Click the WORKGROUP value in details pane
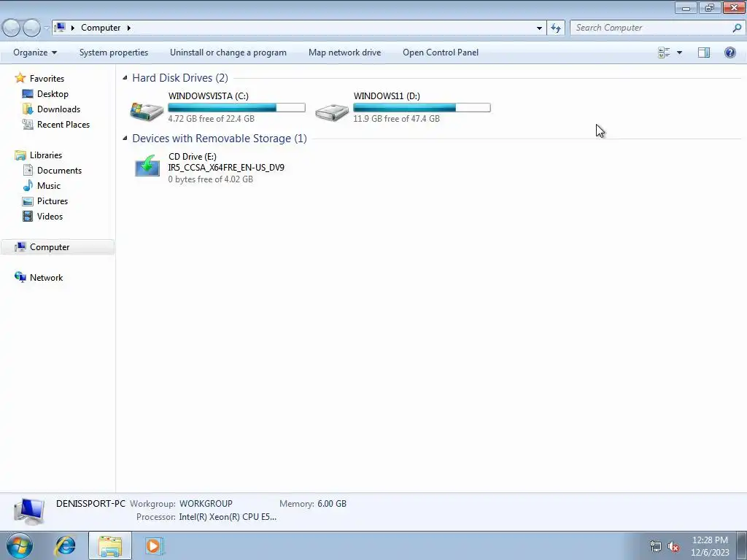This screenshot has height=560, width=747. 206,503
